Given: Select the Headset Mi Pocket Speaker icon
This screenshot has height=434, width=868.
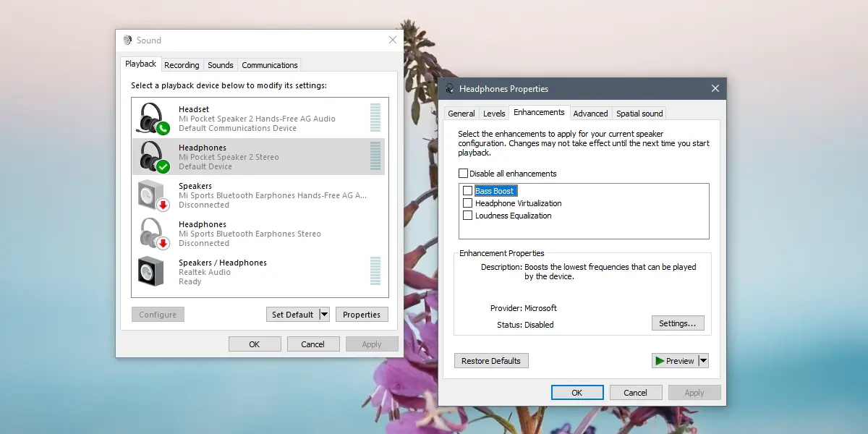Looking at the screenshot, I should click(x=153, y=118).
